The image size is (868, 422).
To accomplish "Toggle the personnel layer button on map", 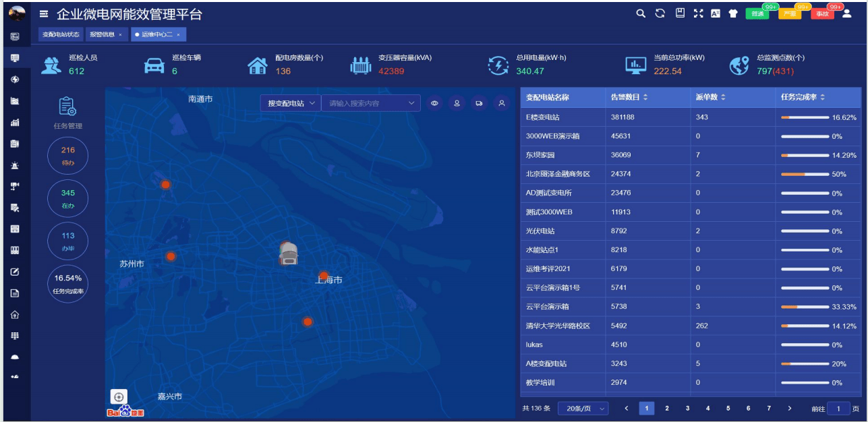I will pos(457,103).
